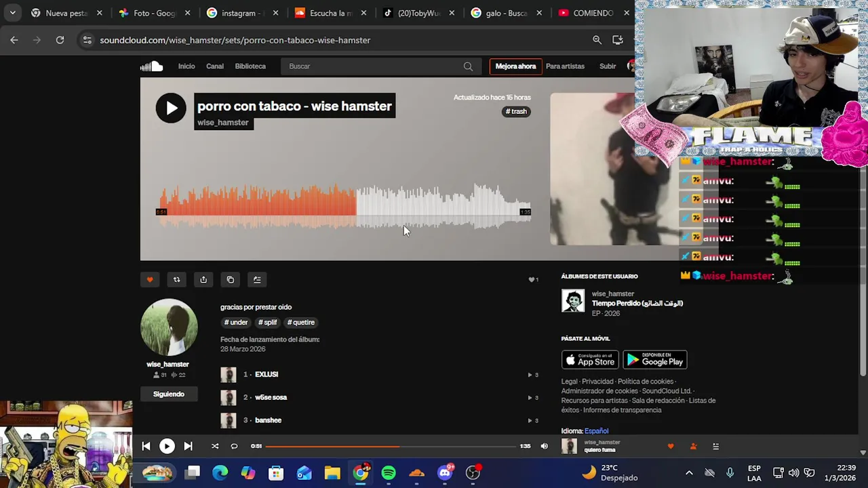Open the Biblioteca page

click(x=250, y=66)
